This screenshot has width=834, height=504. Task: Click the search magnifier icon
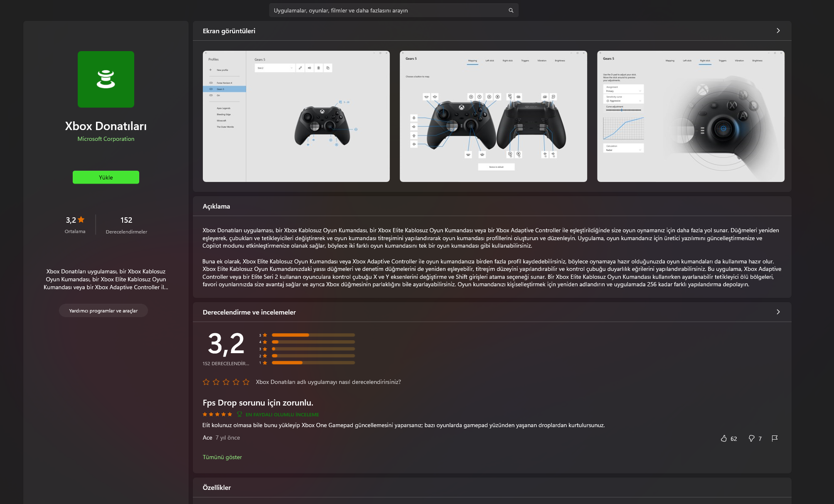coord(511,10)
